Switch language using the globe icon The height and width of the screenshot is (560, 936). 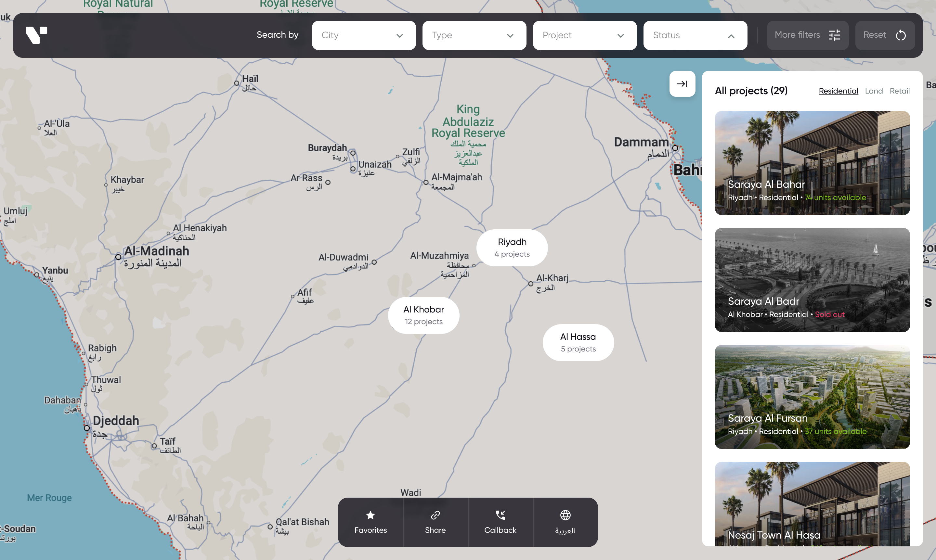pos(565,515)
